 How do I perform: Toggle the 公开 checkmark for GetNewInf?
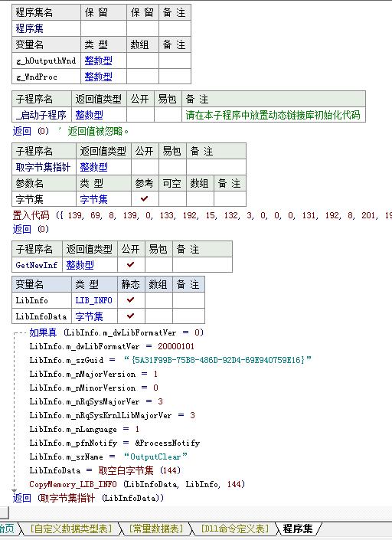coord(130,264)
